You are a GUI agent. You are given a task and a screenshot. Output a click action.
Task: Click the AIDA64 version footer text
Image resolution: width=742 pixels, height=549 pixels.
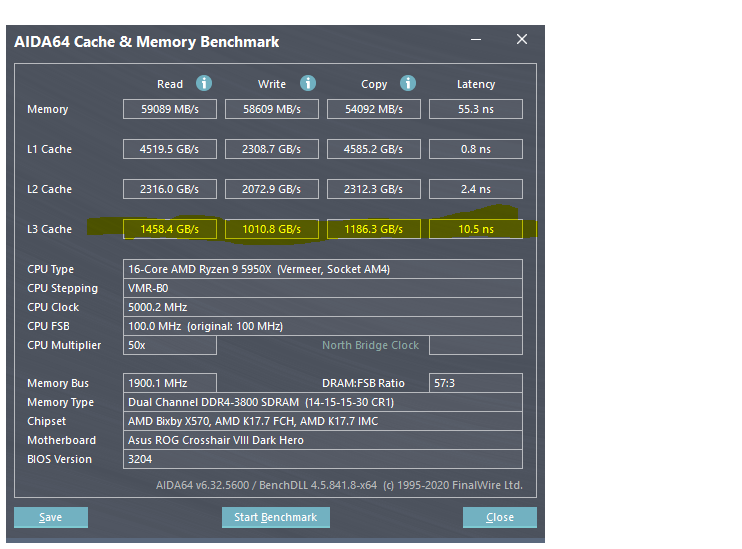(339, 485)
